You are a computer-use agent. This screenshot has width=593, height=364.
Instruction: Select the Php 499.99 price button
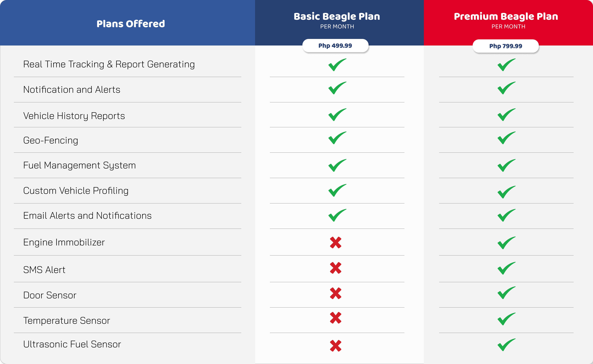tap(335, 45)
